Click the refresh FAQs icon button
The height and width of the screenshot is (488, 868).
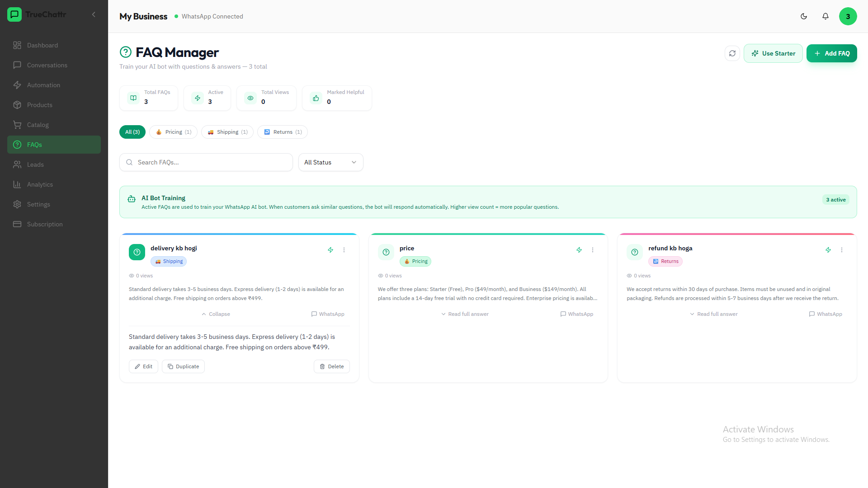point(732,53)
